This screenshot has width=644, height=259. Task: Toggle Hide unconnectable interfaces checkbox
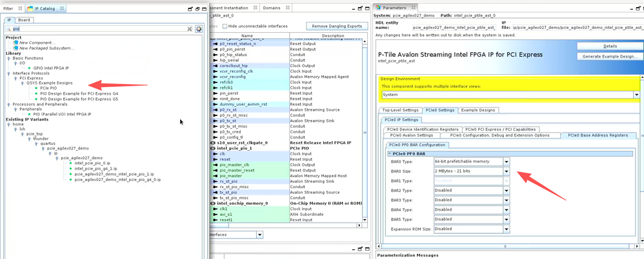[x=225, y=26]
